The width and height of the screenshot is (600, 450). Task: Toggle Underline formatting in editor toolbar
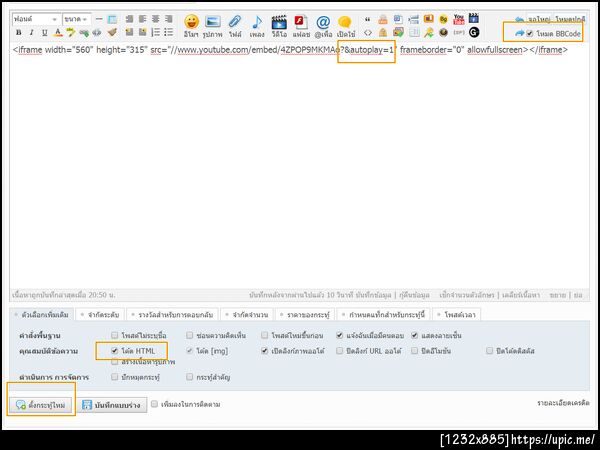(x=44, y=33)
